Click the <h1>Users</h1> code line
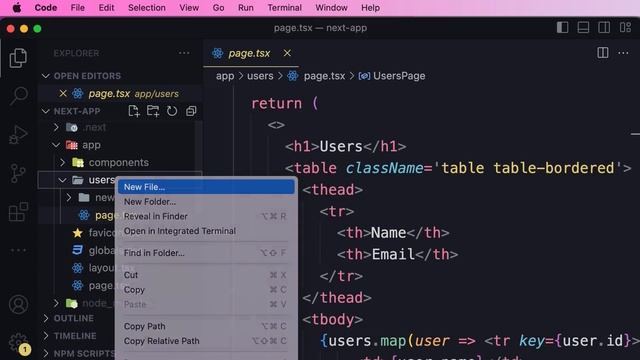640x360 pixels. pyautogui.click(x=346, y=146)
